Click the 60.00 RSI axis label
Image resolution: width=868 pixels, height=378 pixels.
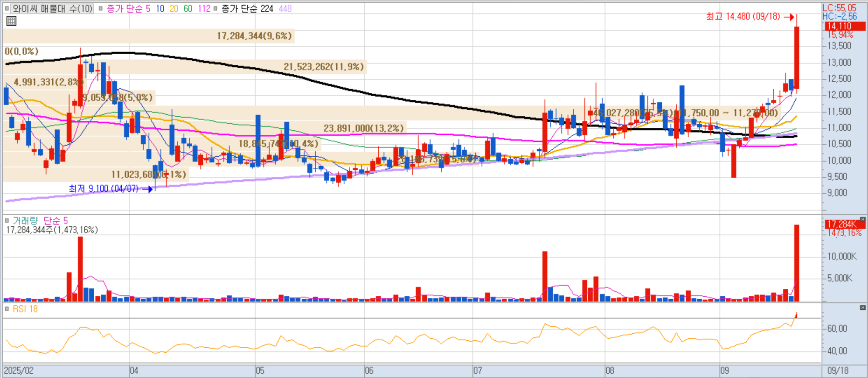tap(837, 329)
